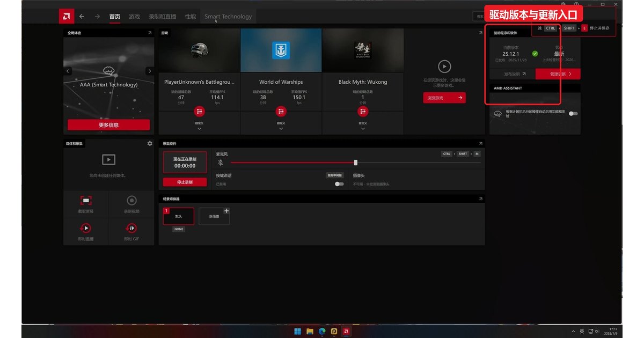644x338 pixels.
Task: Click the 英 input method indicator
Action: [582, 332]
